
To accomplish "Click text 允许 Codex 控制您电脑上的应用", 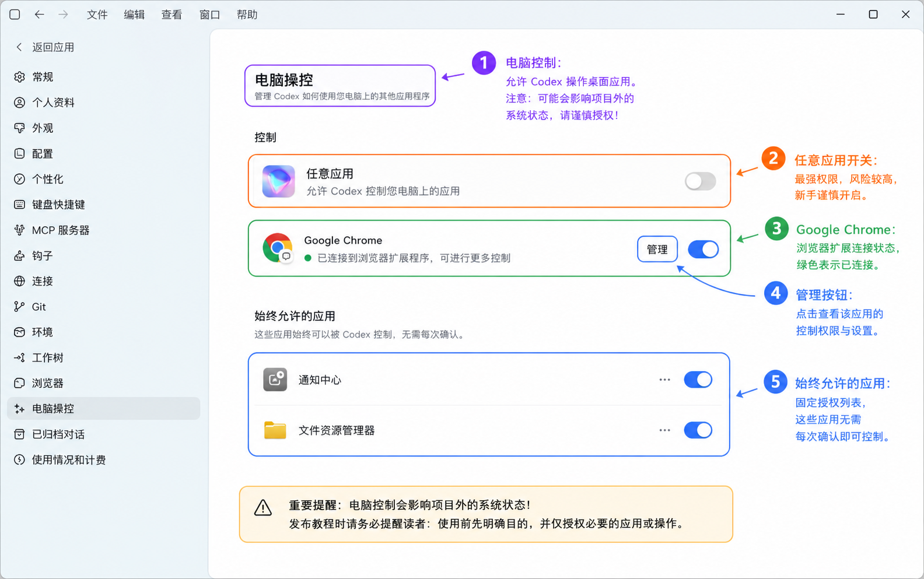I will tap(383, 191).
